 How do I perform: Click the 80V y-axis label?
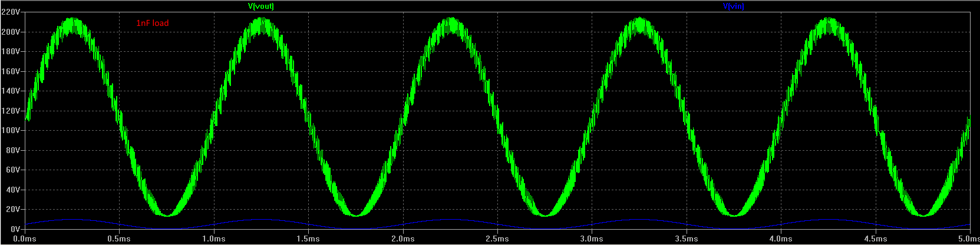[x=13, y=150]
